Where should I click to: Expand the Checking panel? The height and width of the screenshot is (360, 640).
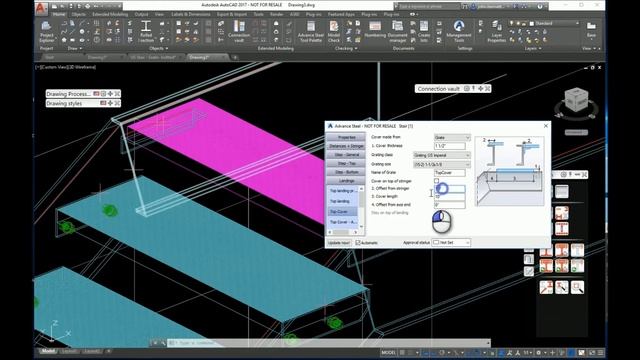[x=346, y=48]
